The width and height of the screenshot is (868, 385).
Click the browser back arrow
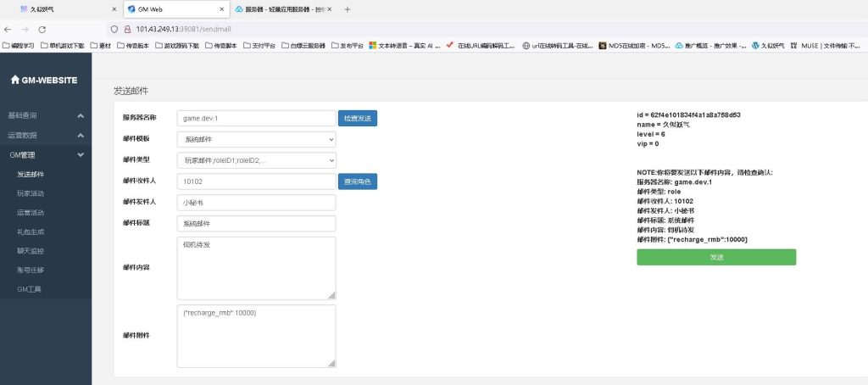[8, 28]
